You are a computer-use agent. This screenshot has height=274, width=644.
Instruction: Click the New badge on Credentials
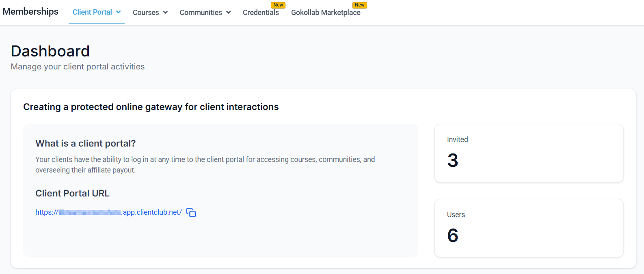click(278, 5)
